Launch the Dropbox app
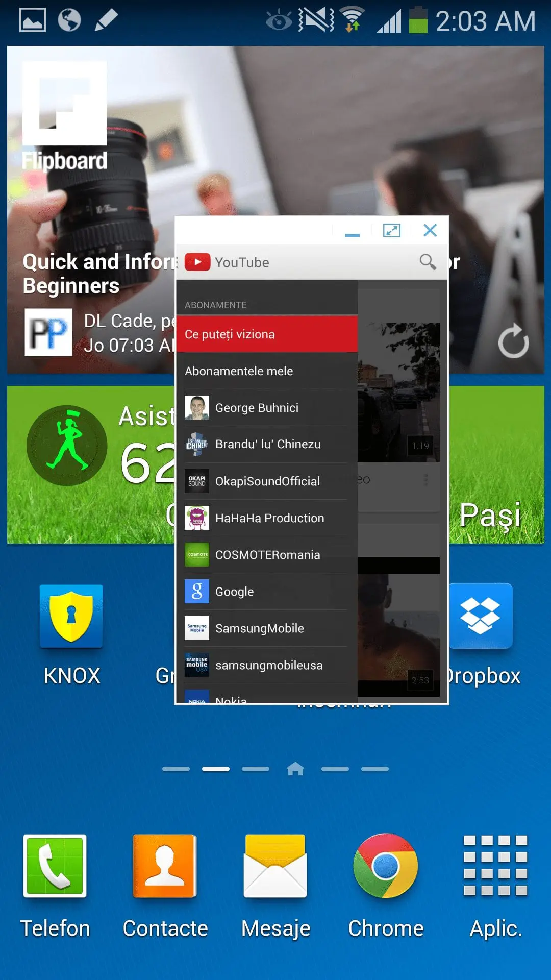Image resolution: width=551 pixels, height=980 pixels. pyautogui.click(x=481, y=617)
